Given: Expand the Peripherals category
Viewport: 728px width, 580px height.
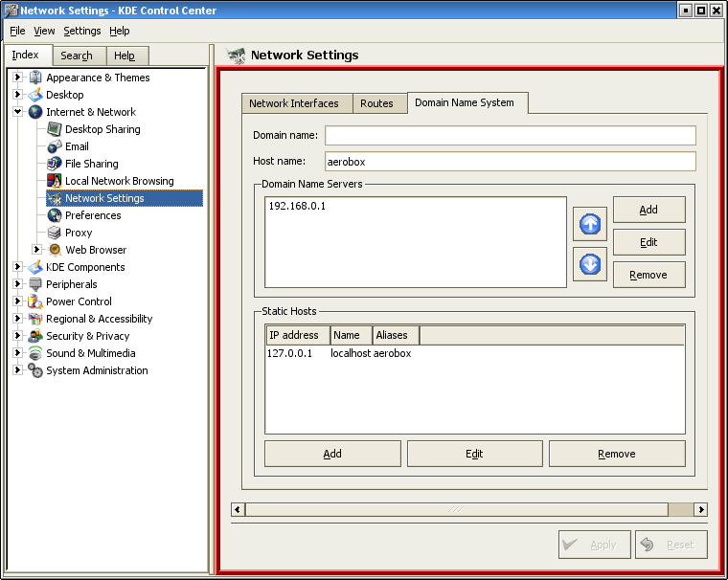Looking at the screenshot, I should coord(17,283).
